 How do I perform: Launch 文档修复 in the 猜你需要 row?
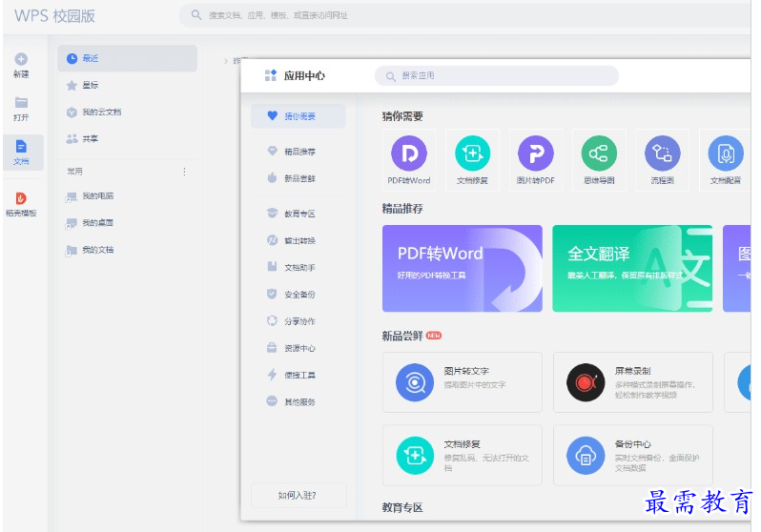click(x=472, y=160)
